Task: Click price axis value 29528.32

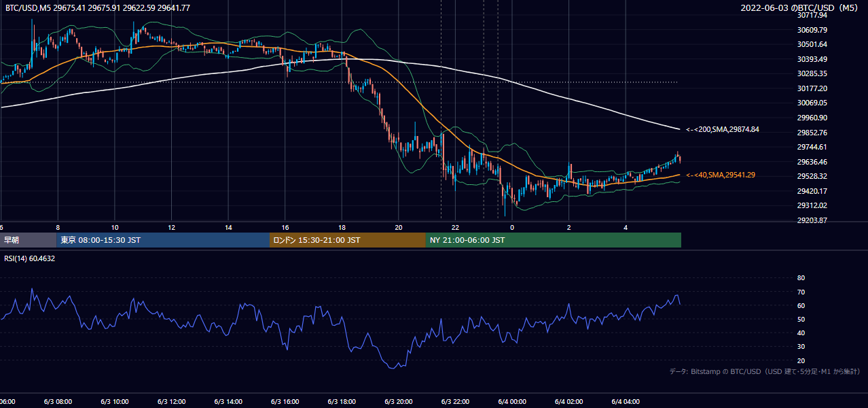Action: 812,176
